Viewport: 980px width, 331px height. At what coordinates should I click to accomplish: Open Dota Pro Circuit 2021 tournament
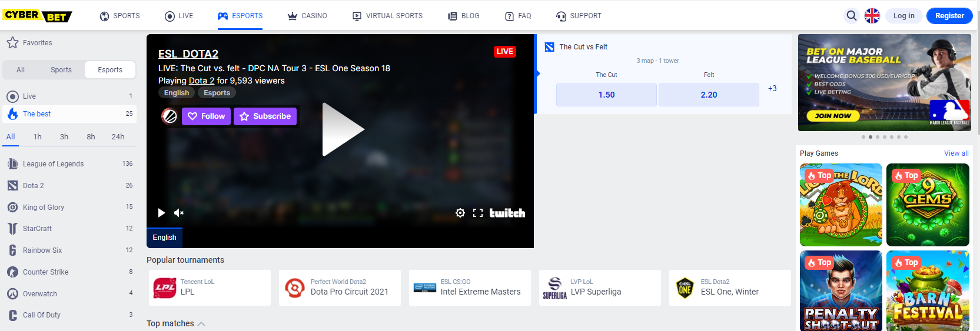[340, 287]
